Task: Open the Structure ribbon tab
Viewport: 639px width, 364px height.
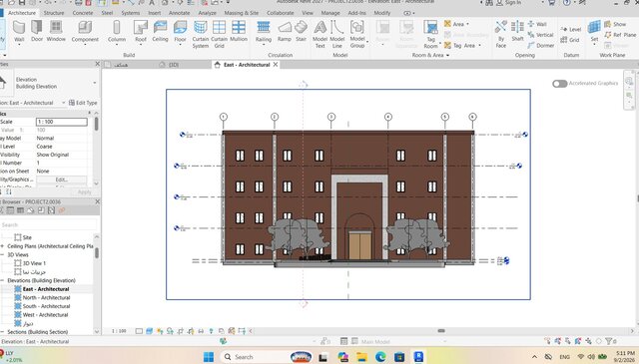Action: pyautogui.click(x=54, y=13)
